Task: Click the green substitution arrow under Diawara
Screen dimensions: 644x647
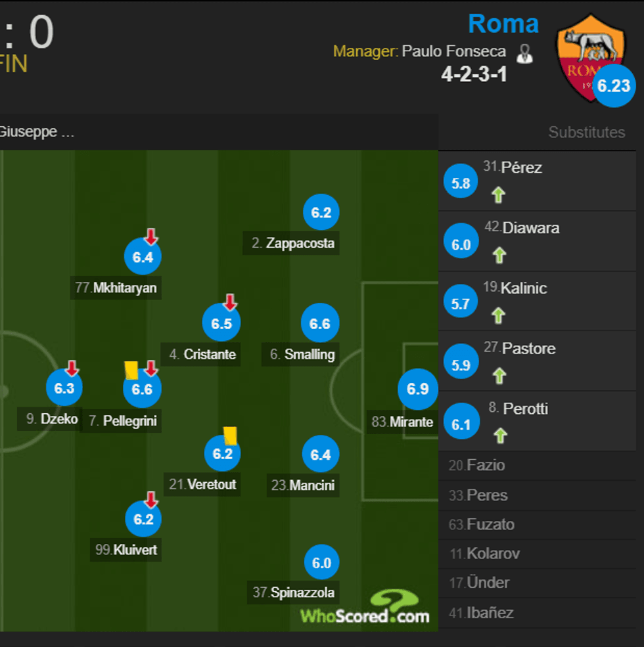Action: click(499, 256)
